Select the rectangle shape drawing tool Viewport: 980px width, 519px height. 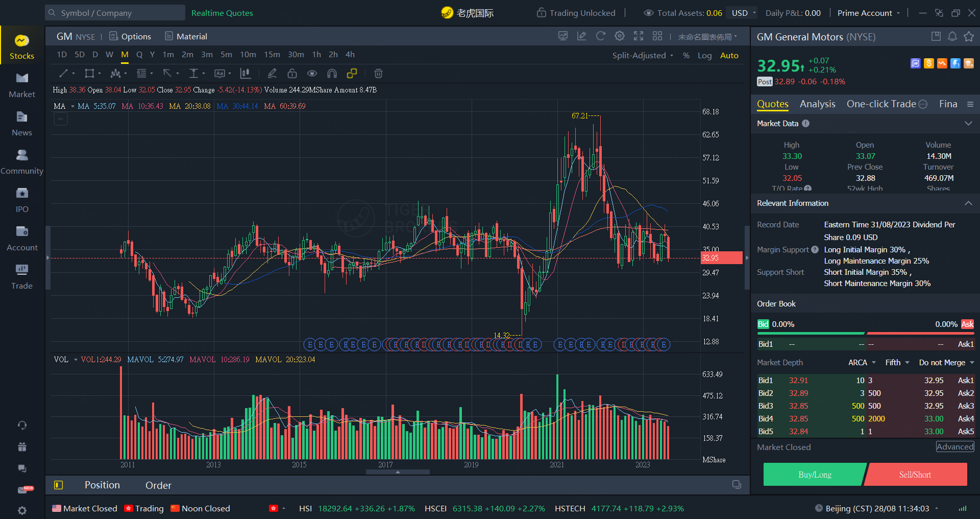pos(89,74)
